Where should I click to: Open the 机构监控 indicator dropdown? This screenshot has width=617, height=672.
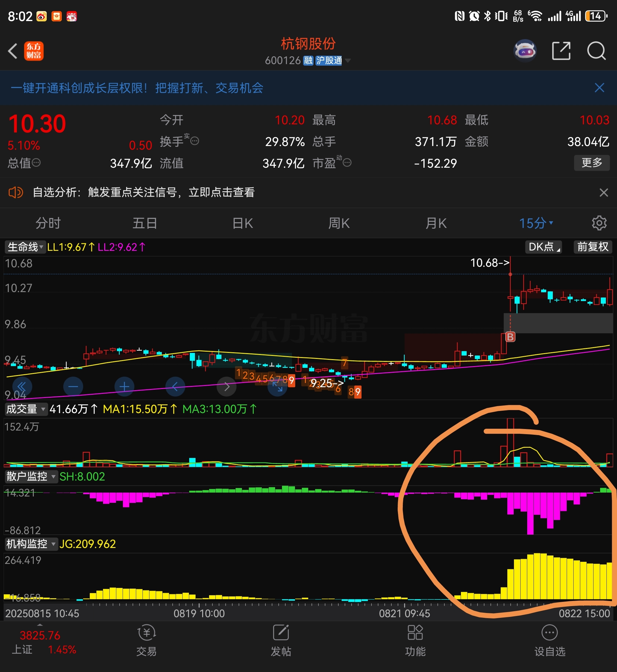(x=31, y=544)
